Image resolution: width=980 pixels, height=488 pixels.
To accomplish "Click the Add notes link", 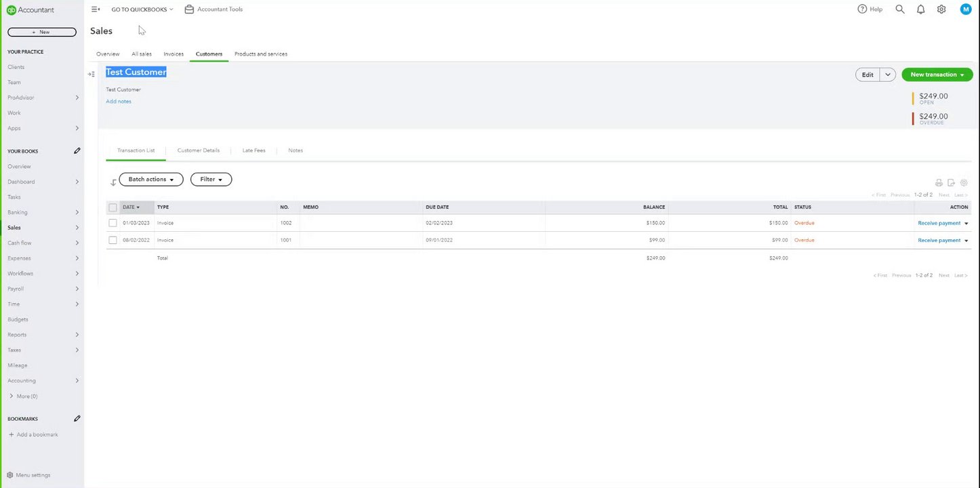I will point(119,102).
